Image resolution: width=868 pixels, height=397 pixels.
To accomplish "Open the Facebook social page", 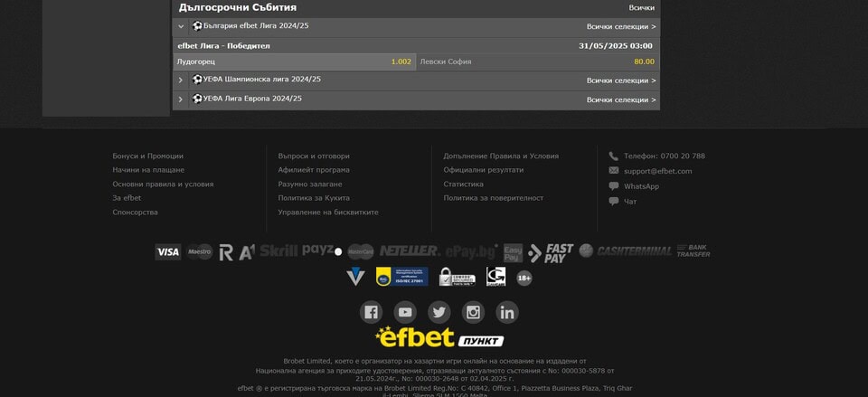I will [371, 312].
